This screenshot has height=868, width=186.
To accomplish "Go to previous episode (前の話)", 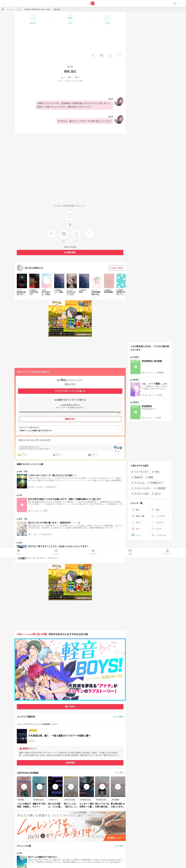I will click(33, 19).
